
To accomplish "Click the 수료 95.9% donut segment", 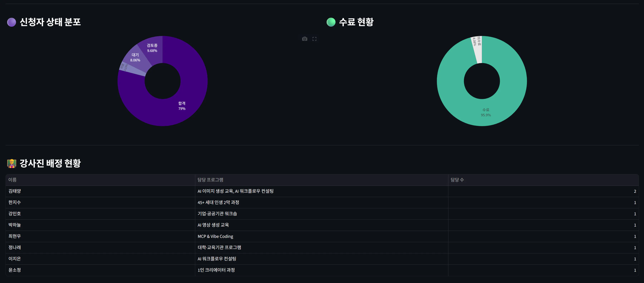I will [485, 112].
